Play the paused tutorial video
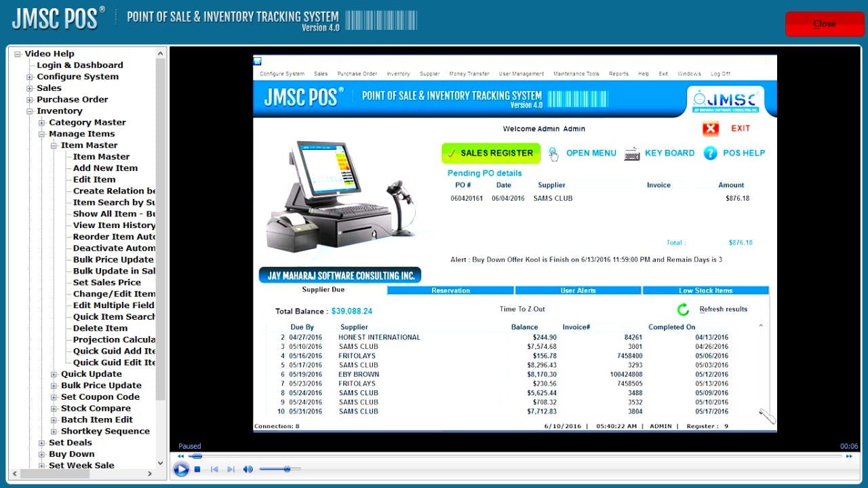 (x=180, y=469)
